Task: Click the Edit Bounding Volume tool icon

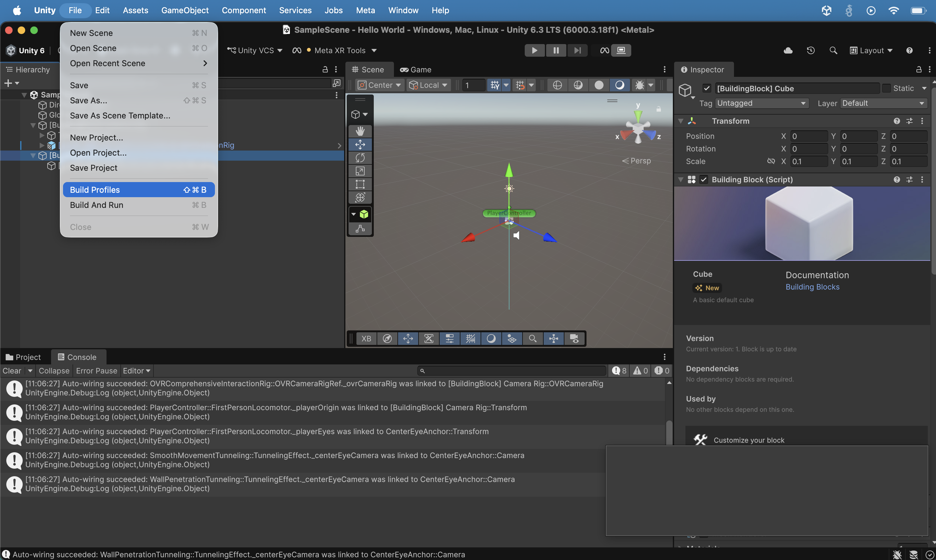Action: click(x=360, y=228)
